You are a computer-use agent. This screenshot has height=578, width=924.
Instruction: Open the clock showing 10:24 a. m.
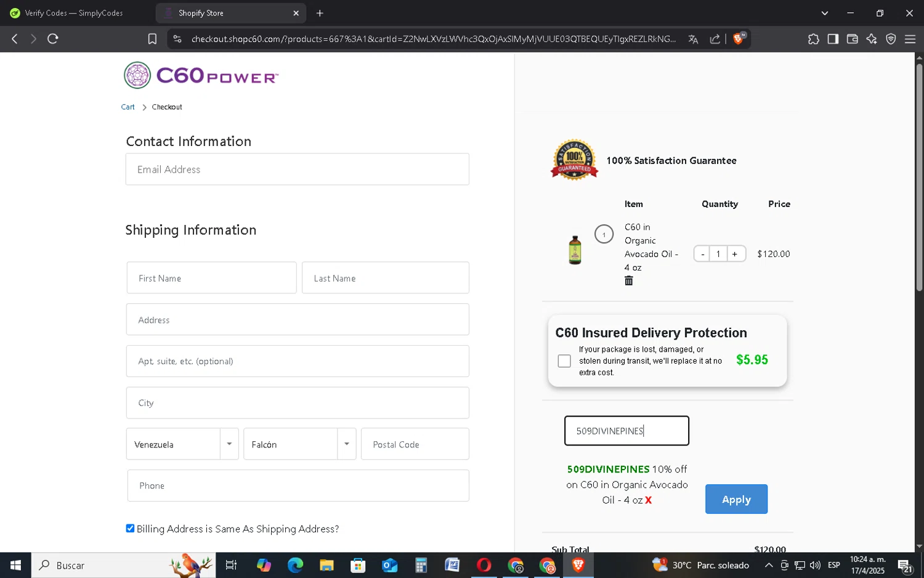867,565
